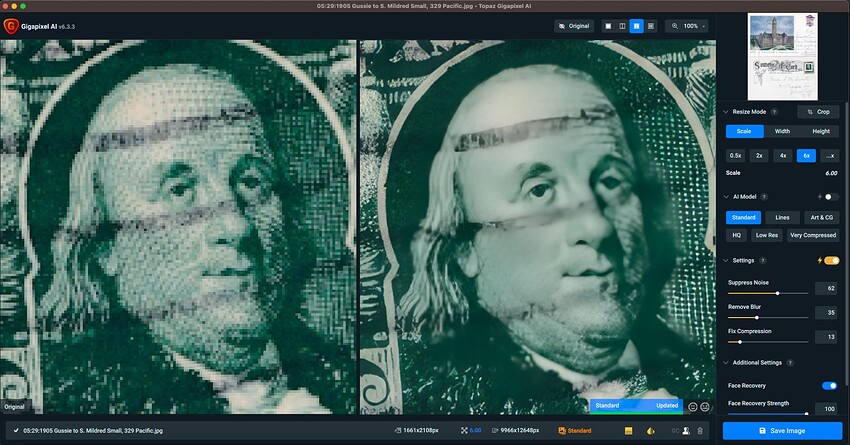Select the HQ AI model
The height and width of the screenshot is (445, 850).
click(x=736, y=235)
